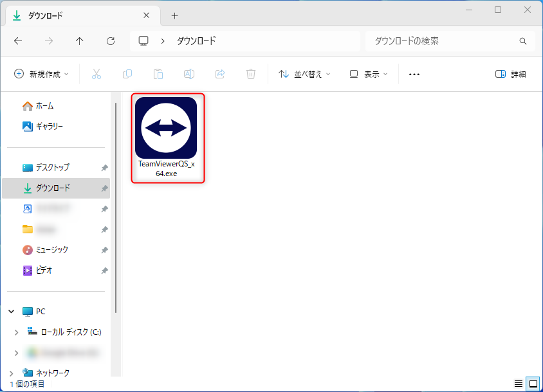Image resolution: width=543 pixels, height=392 pixels.
Task: Click the navigation pane scrollbar
Action: [x=116, y=208]
